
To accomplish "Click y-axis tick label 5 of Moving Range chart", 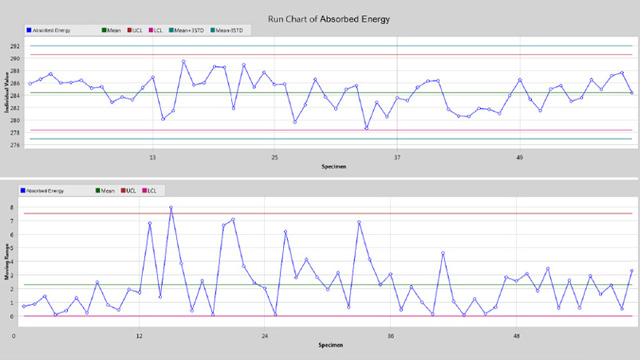I will coord(12,248).
